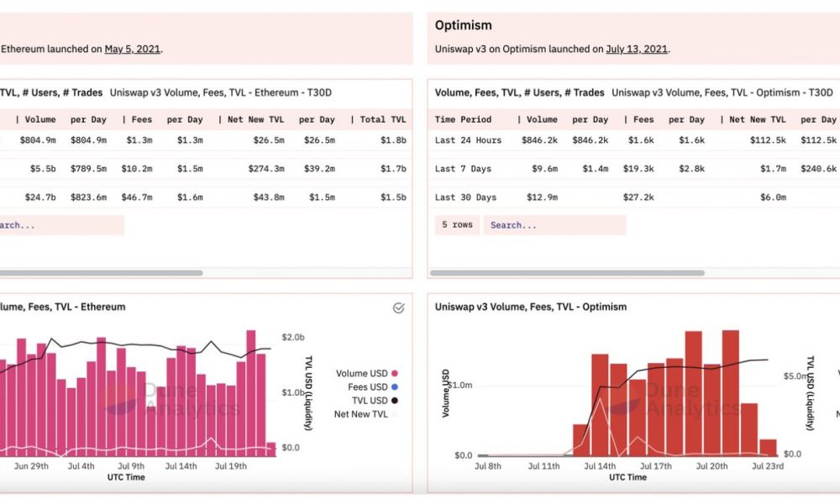Image resolution: width=840 pixels, height=504 pixels.
Task: Click the $1.4m per day cell
Action: coord(596,169)
